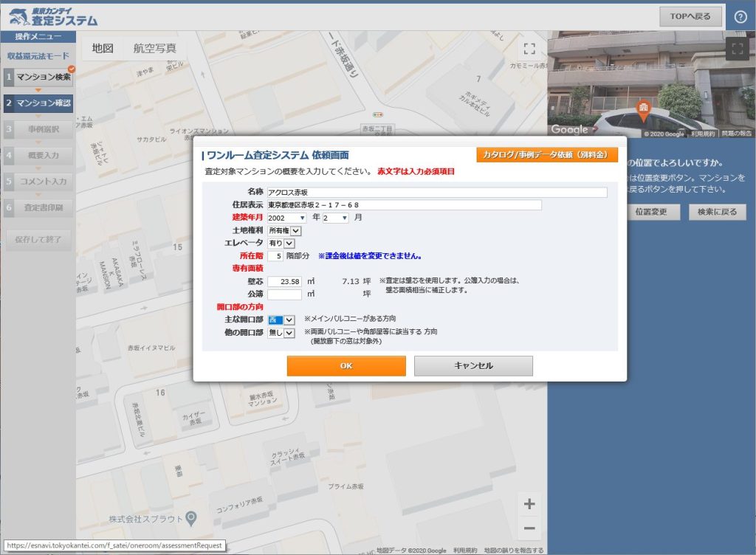Click the Sprout company map marker
The image size is (756, 555).
point(191,517)
